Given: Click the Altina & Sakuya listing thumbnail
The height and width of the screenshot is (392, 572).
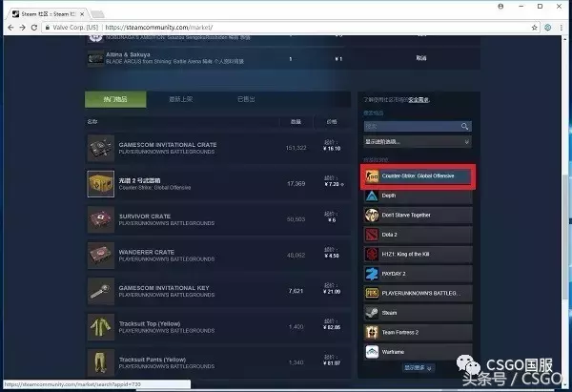Looking at the screenshot, I should [95, 58].
